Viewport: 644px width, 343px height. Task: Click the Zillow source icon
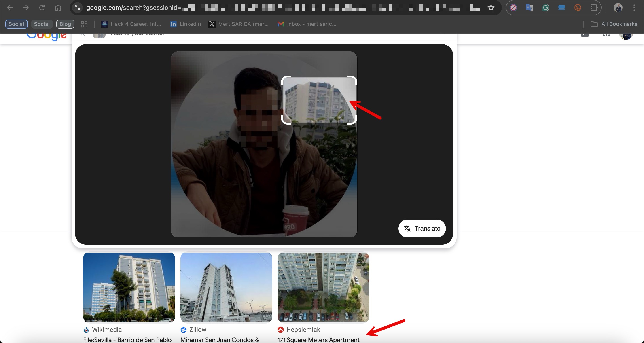pyautogui.click(x=184, y=330)
